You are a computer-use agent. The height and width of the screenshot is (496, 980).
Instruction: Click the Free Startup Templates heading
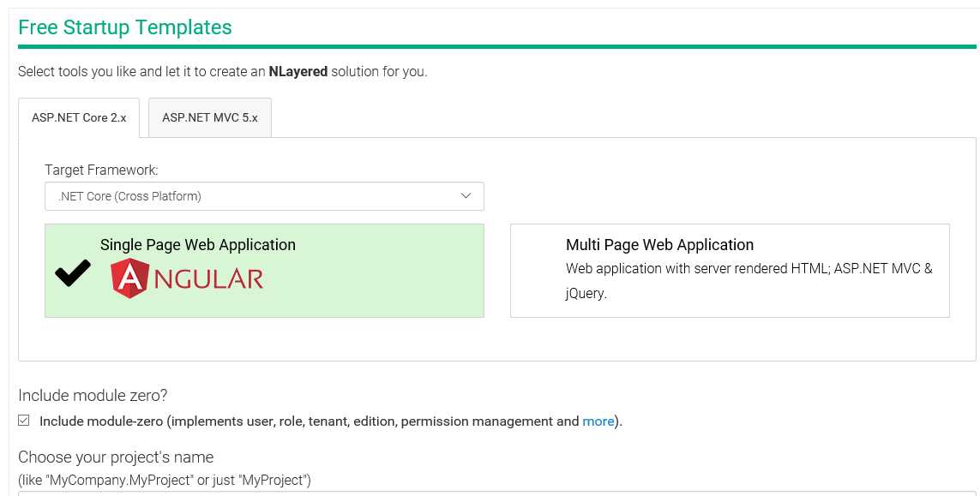[x=125, y=27]
